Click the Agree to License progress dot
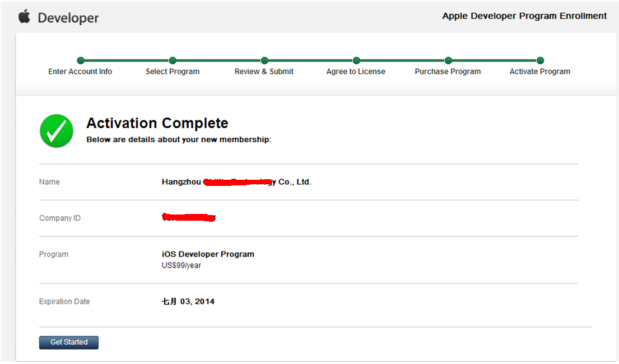The image size is (619, 364). pos(356,60)
